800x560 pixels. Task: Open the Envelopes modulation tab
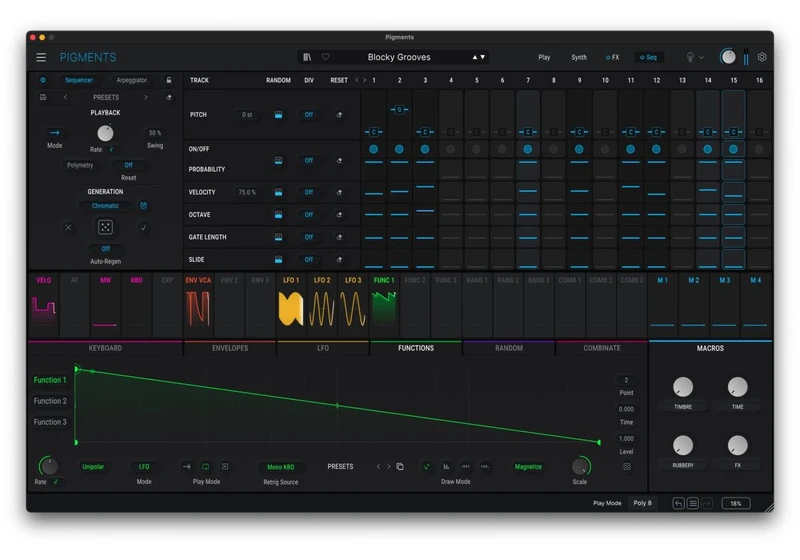(x=230, y=348)
